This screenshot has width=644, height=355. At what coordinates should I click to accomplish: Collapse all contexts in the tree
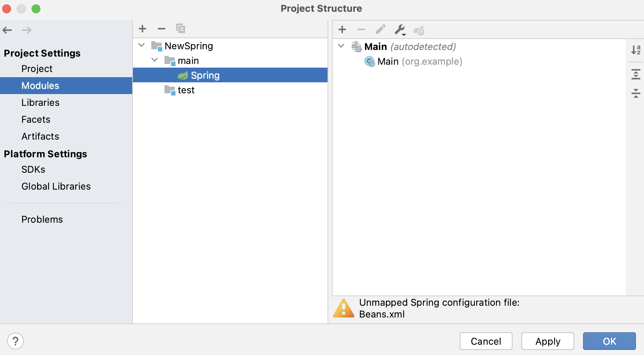[636, 93]
